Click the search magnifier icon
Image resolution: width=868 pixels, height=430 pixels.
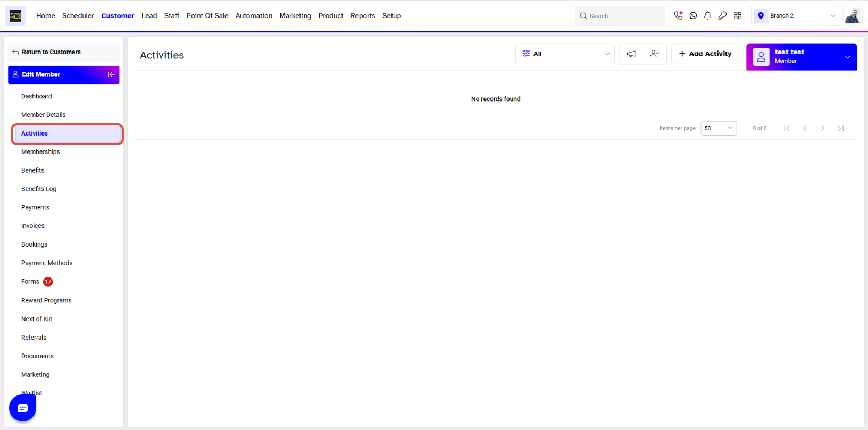583,16
